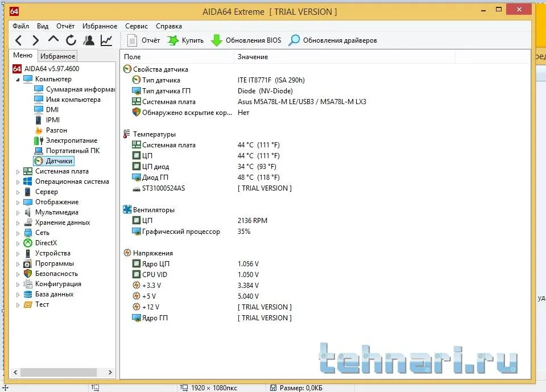The image size is (546, 392).
Task: Open the user management icon in toolbar
Action: pyautogui.click(x=89, y=40)
